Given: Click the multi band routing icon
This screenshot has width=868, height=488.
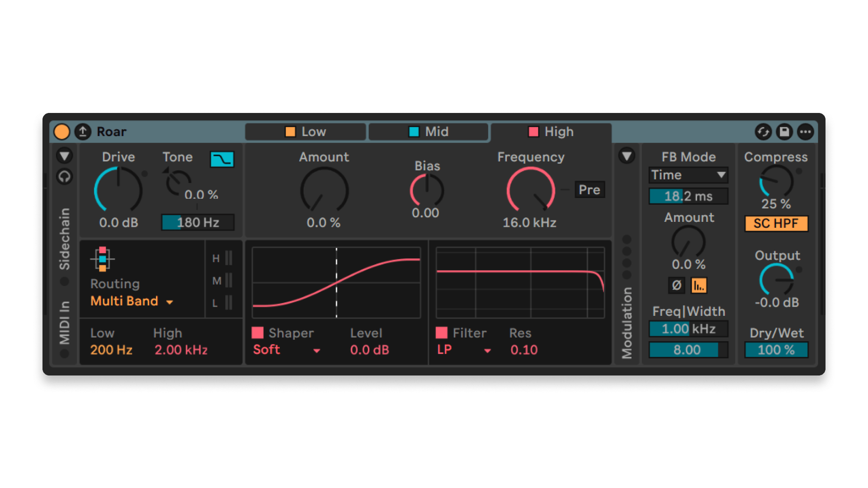Looking at the screenshot, I should (103, 259).
